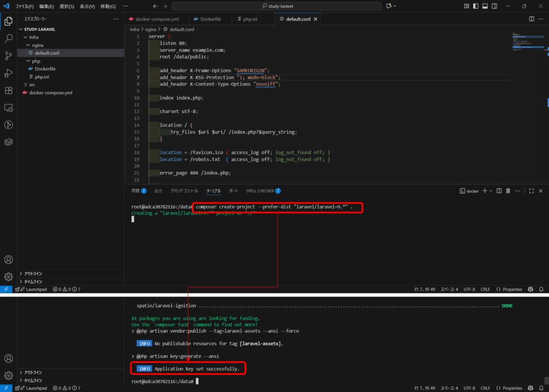This screenshot has width=549, height=392.
Task: Split the terminal panel
Action: 499,191
